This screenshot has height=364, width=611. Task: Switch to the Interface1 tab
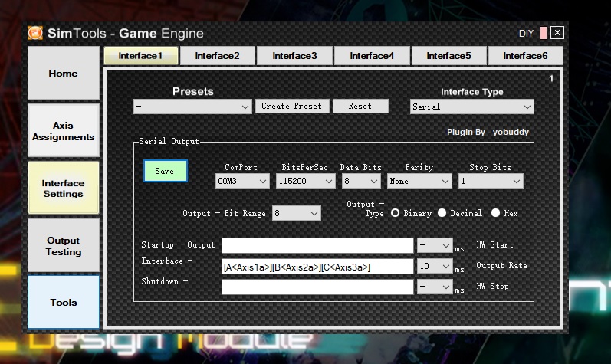tap(140, 56)
